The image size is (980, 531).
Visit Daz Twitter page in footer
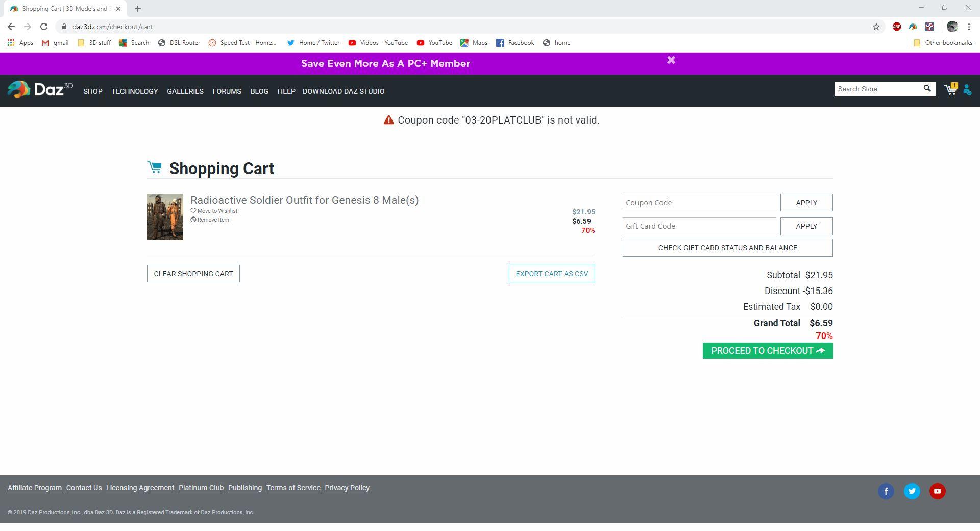(912, 491)
